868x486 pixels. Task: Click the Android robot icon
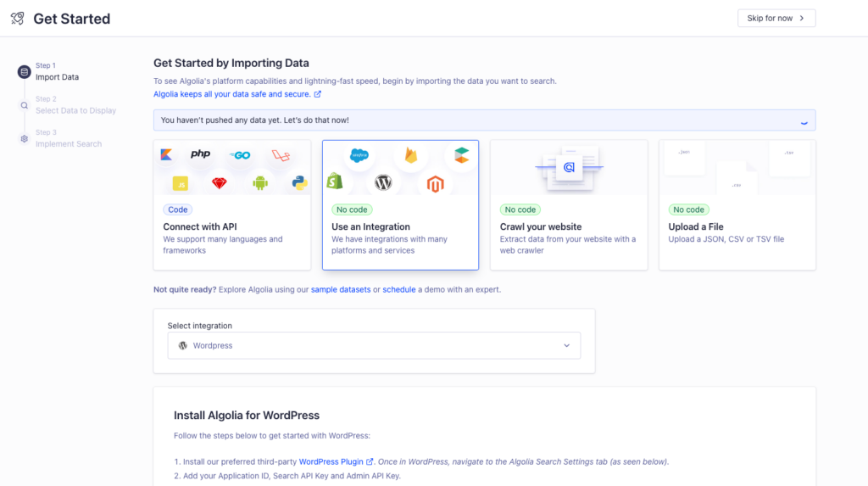[x=260, y=183]
